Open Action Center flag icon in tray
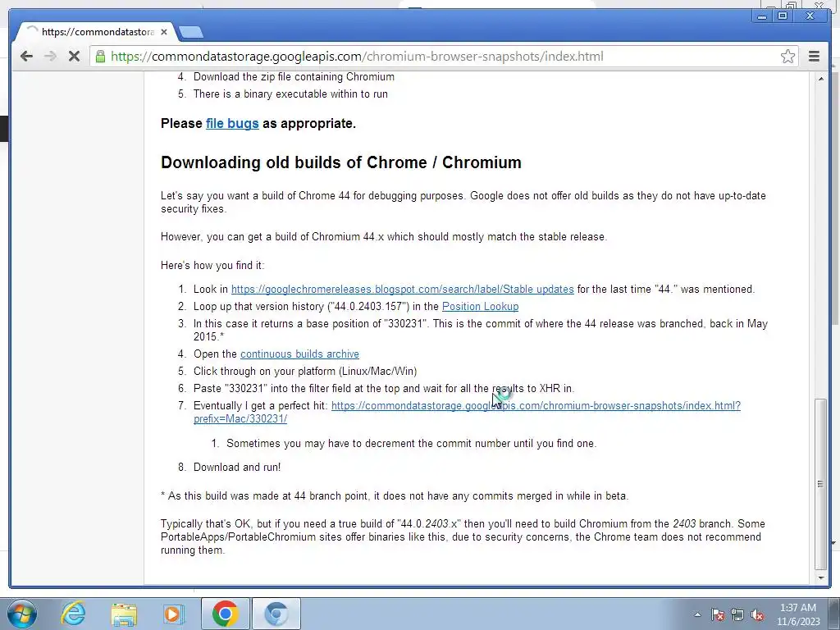The image size is (840, 630). (718, 614)
